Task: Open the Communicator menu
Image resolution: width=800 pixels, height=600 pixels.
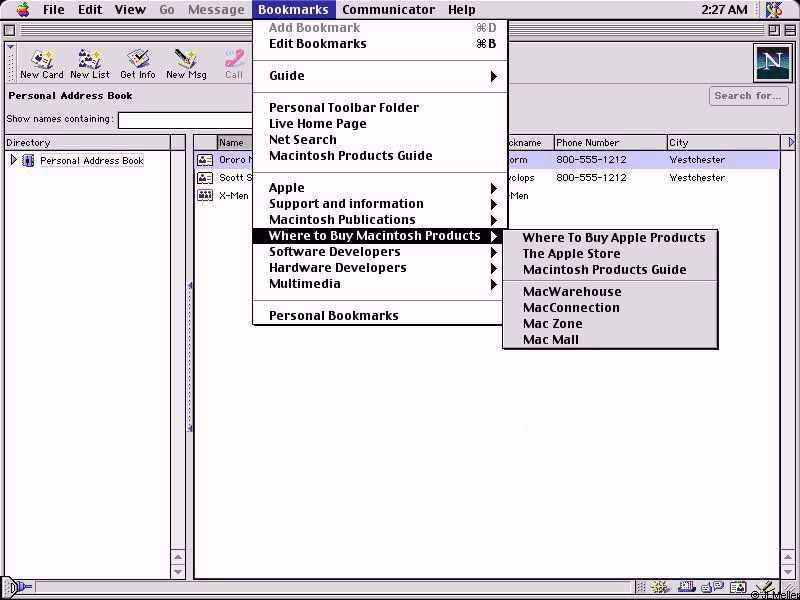Action: pos(388,10)
